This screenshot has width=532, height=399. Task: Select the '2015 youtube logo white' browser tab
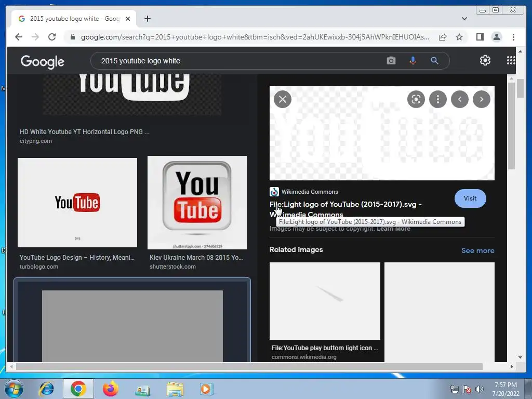click(74, 19)
